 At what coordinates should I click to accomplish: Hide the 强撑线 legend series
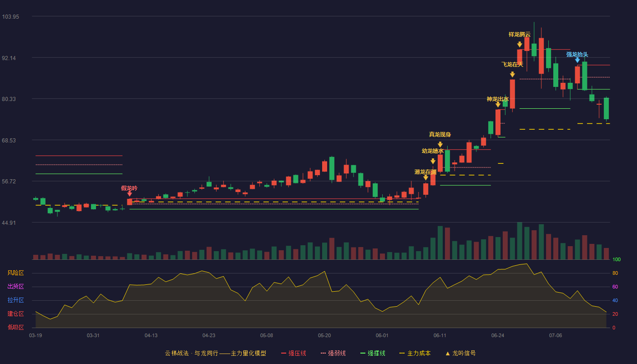pos(373,353)
